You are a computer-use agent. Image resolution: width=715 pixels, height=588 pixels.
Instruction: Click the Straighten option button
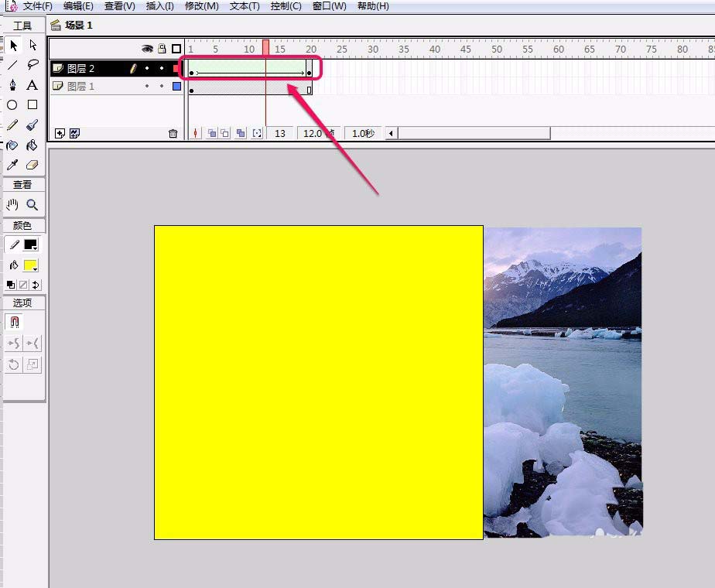[x=32, y=344]
